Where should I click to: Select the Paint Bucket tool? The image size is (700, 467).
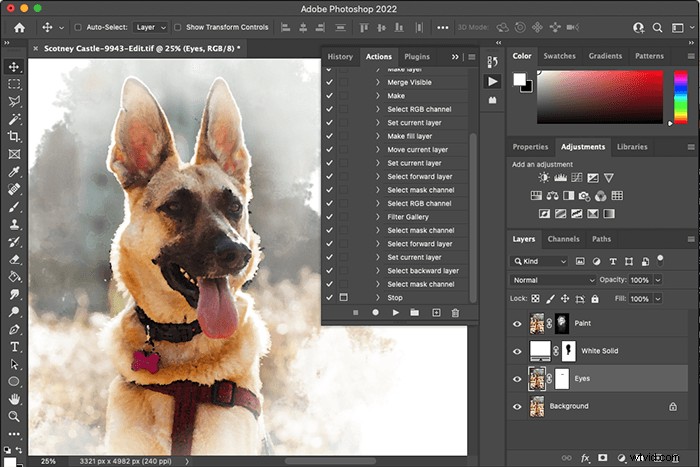[x=14, y=276]
